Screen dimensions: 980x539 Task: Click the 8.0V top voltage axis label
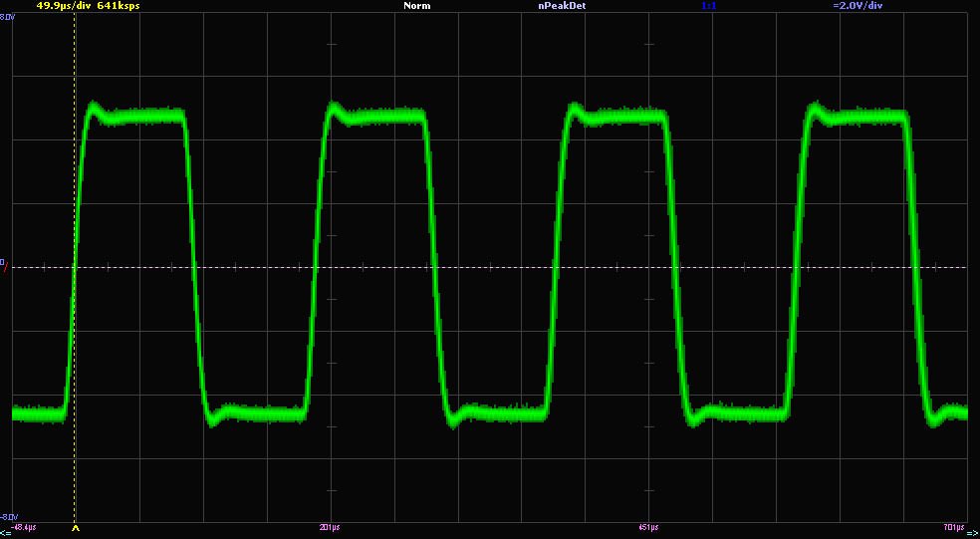point(7,17)
